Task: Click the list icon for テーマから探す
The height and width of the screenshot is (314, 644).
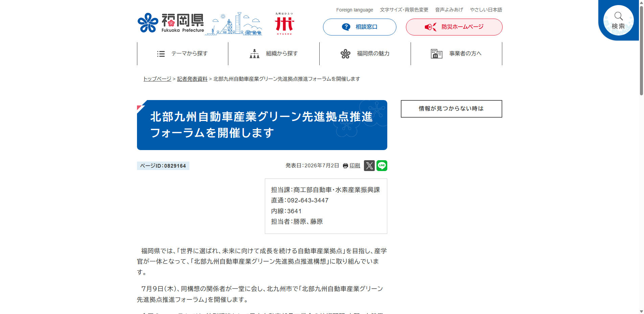Action: (161, 54)
